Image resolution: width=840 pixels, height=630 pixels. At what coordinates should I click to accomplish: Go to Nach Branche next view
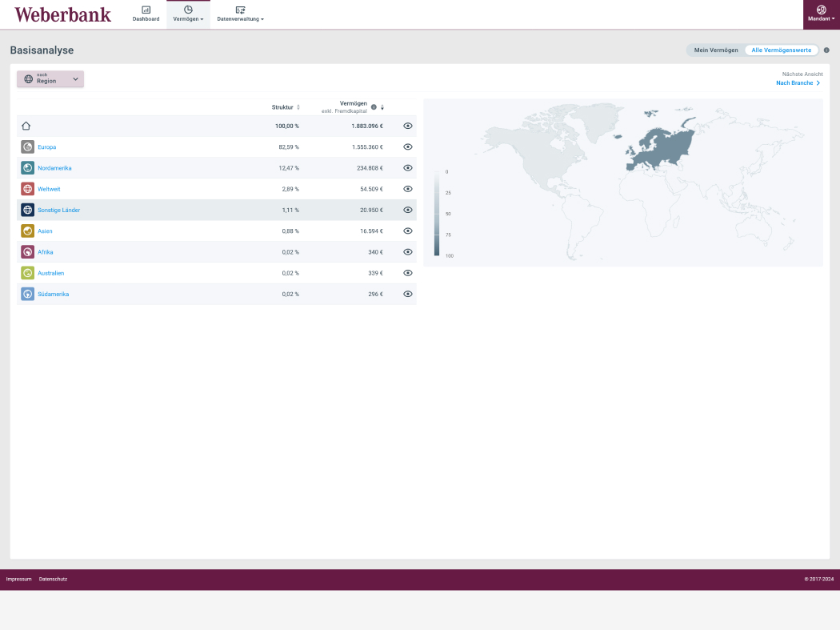[x=798, y=83]
